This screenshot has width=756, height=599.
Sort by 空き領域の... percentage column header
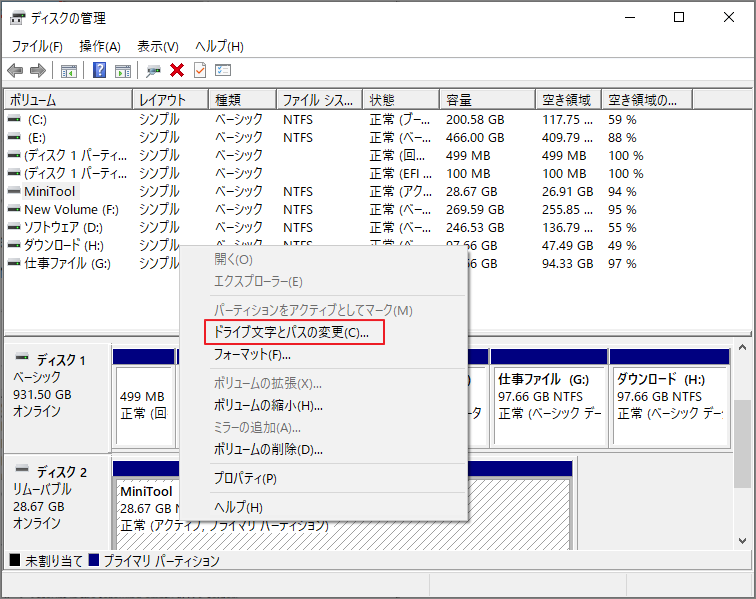click(x=647, y=100)
